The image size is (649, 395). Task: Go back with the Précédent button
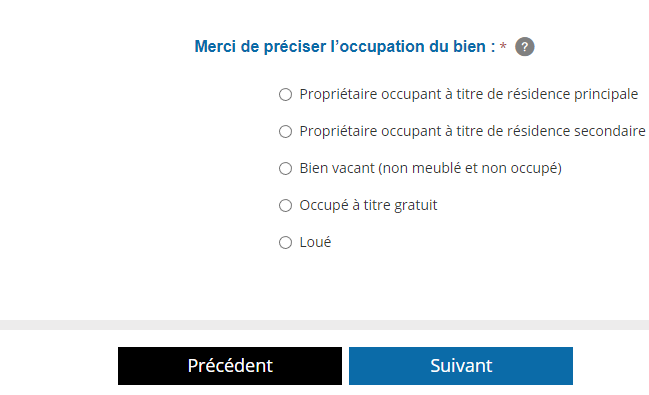coord(230,366)
